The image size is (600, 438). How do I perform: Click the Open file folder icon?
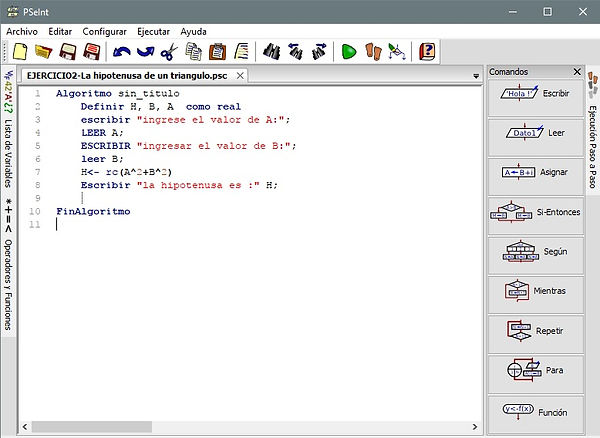43,51
